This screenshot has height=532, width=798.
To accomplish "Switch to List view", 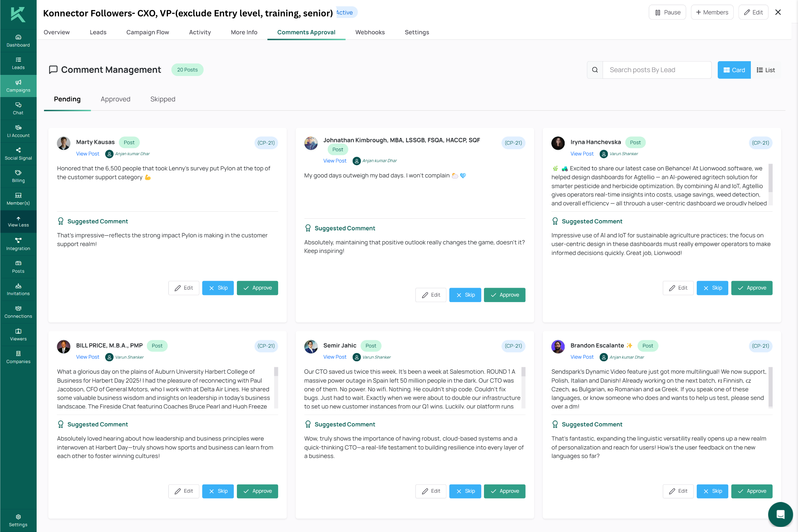I will [766, 70].
